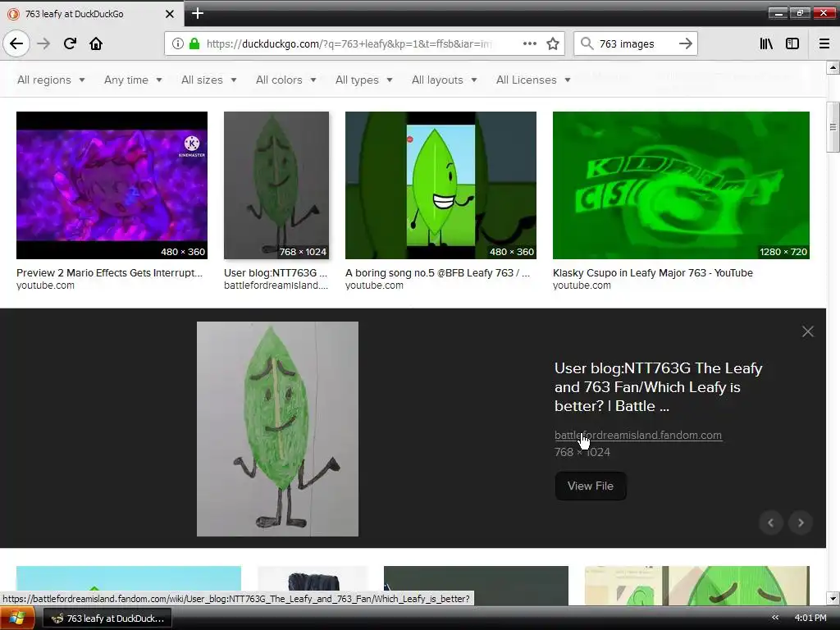Go back with the browser back arrow
The width and height of the screenshot is (840, 630).
(16, 43)
